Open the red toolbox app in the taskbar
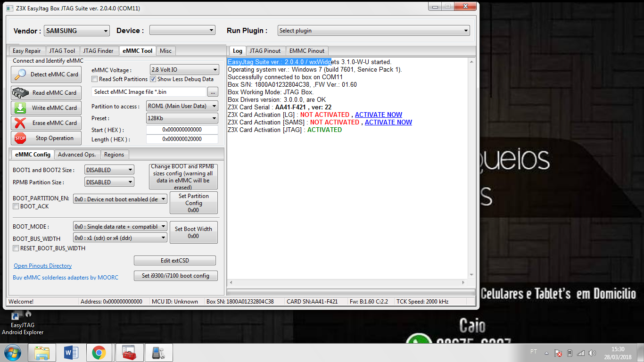This screenshot has height=362, width=644. pyautogui.click(x=128, y=353)
